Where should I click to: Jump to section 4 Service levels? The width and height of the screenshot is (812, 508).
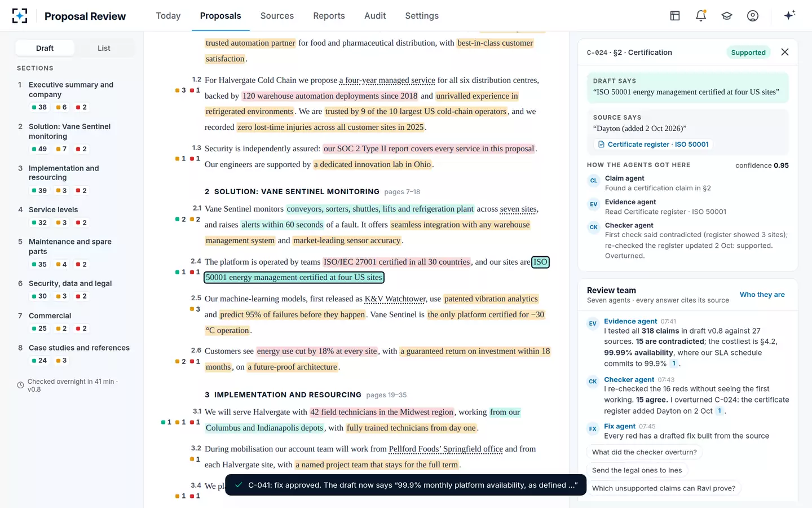(x=74, y=216)
